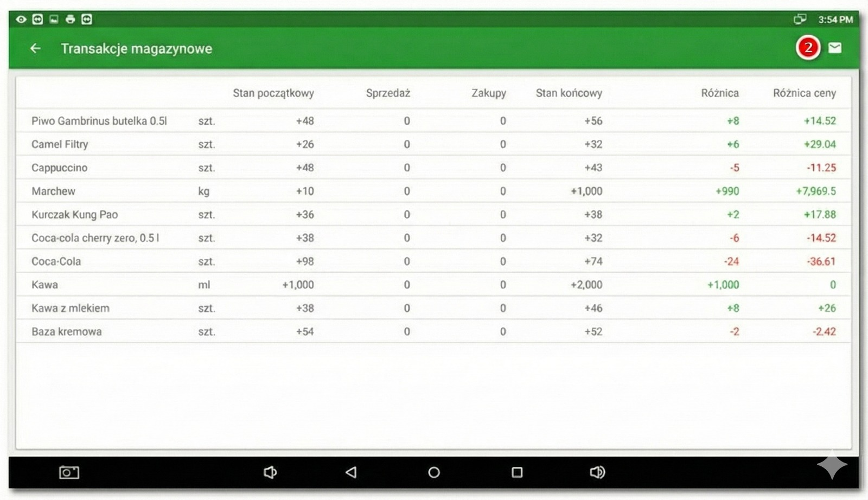The width and height of the screenshot is (868, 500).
Task: Select the Baza kremowa row
Action: pyautogui.click(x=66, y=331)
